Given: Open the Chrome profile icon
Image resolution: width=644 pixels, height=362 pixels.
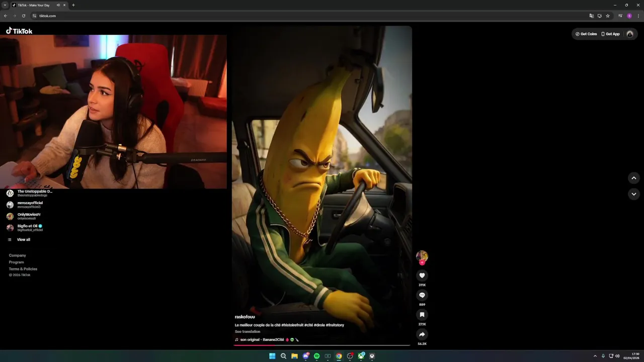Looking at the screenshot, I should [629, 16].
